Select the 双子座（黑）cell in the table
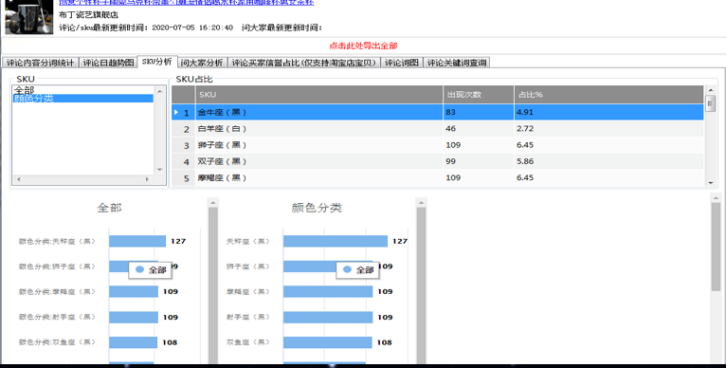 pyautogui.click(x=319, y=161)
